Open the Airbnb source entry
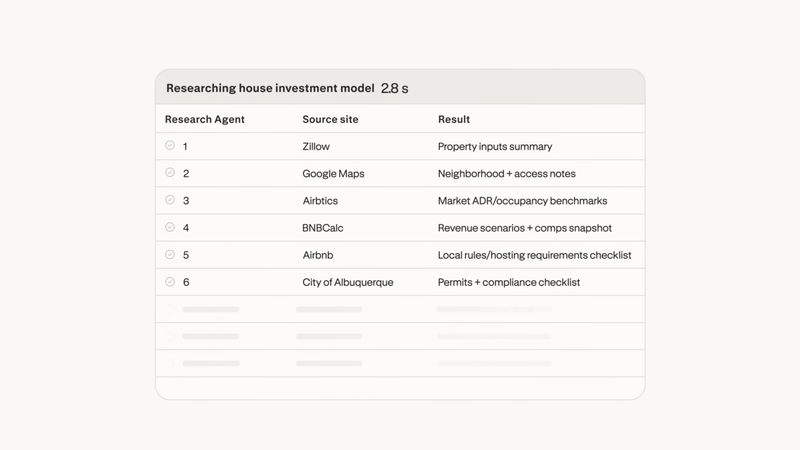Viewport: 800px width, 450px height. tap(318, 255)
